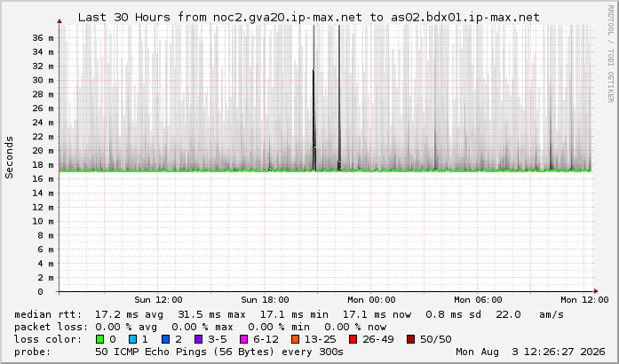This screenshot has height=364, width=619.
Task: Click the 'Mon 00:00' time axis label
Action: click(371, 300)
